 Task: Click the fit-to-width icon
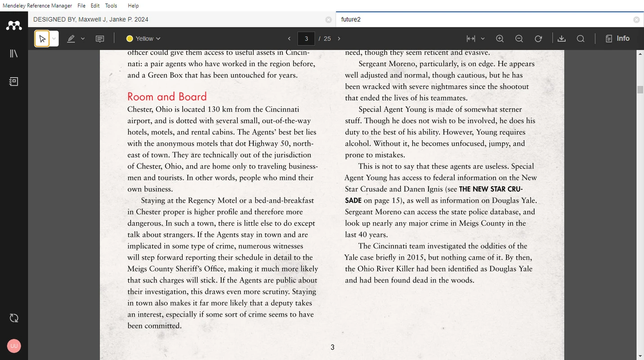(x=471, y=39)
